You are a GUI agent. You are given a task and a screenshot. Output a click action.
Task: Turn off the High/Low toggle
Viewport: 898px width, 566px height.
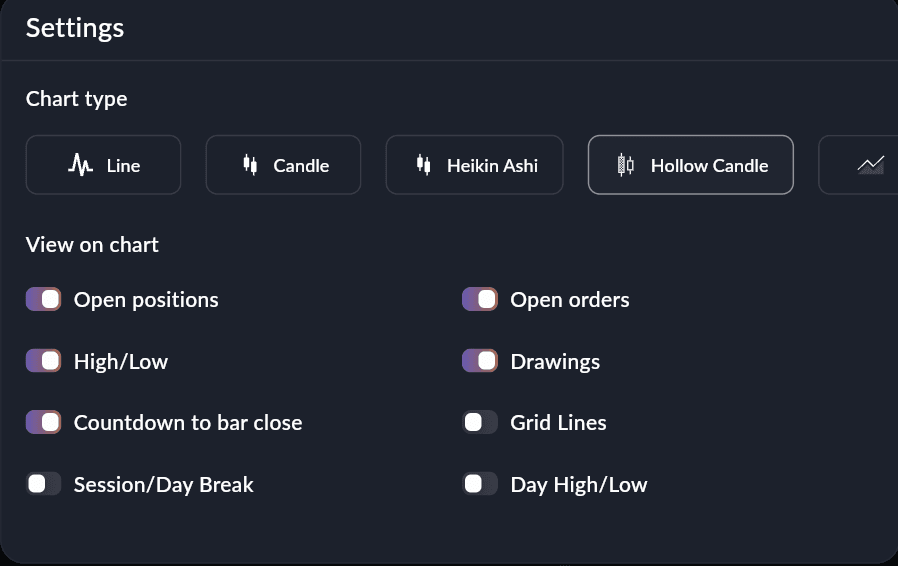44,361
